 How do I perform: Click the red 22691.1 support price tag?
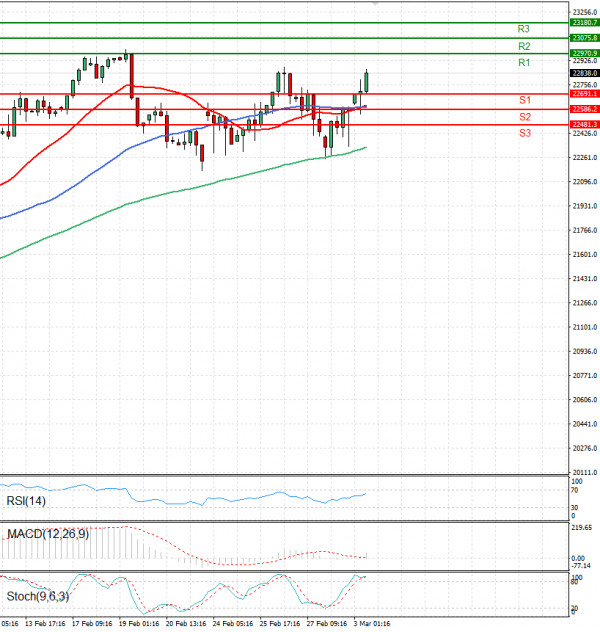tap(583, 93)
